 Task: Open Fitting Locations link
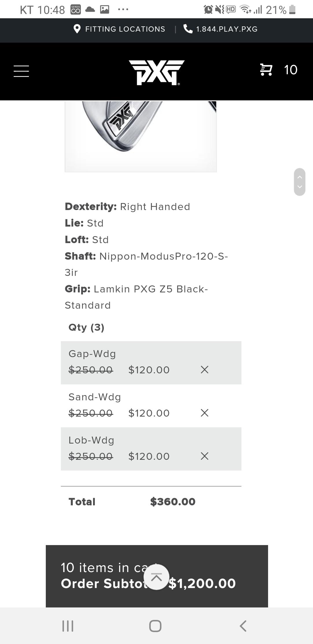coord(125,29)
